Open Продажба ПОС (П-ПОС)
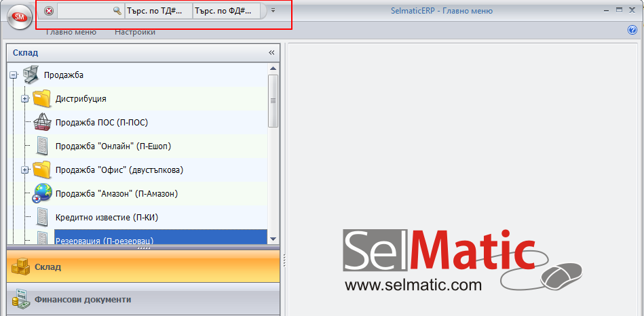 click(101, 122)
